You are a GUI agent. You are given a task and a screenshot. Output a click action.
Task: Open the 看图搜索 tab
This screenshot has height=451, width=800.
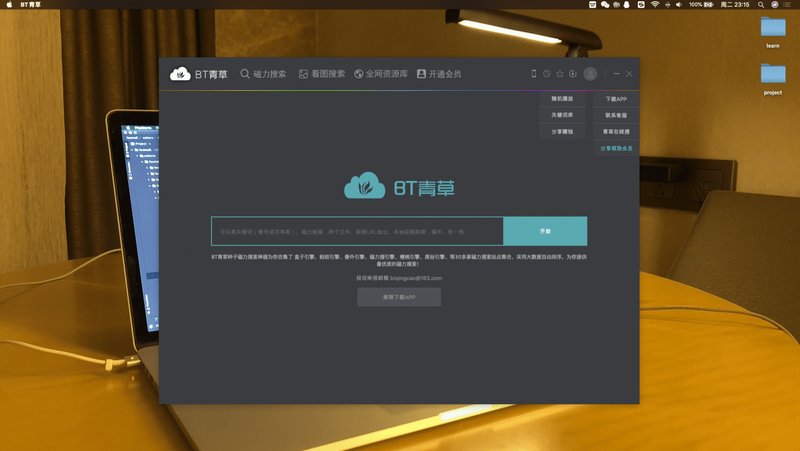pyautogui.click(x=322, y=74)
